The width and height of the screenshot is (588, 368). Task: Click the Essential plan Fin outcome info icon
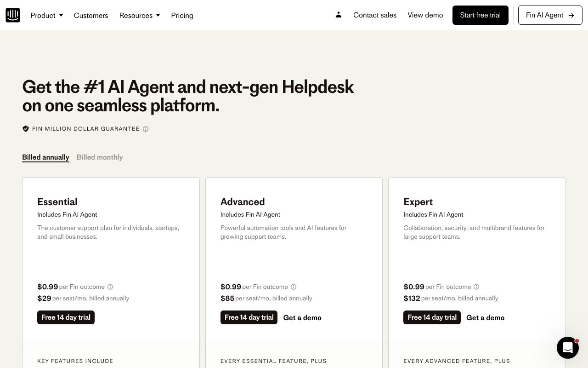[110, 287]
